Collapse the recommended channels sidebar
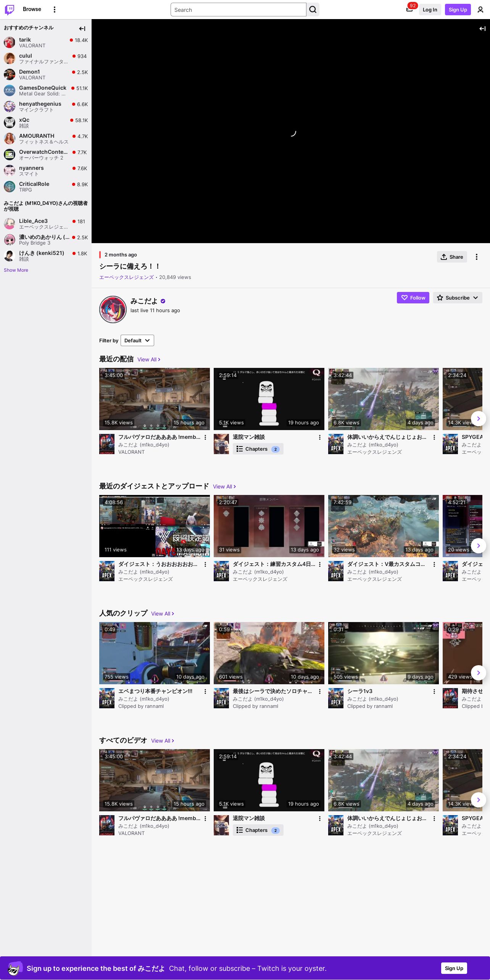Screen dimensions: 490x980 pyautogui.click(x=82, y=29)
